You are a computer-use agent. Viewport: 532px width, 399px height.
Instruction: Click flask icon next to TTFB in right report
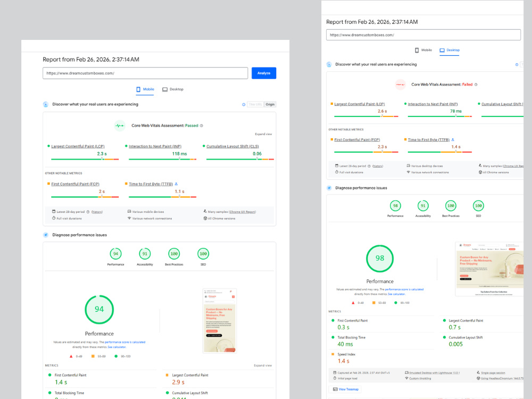point(453,139)
